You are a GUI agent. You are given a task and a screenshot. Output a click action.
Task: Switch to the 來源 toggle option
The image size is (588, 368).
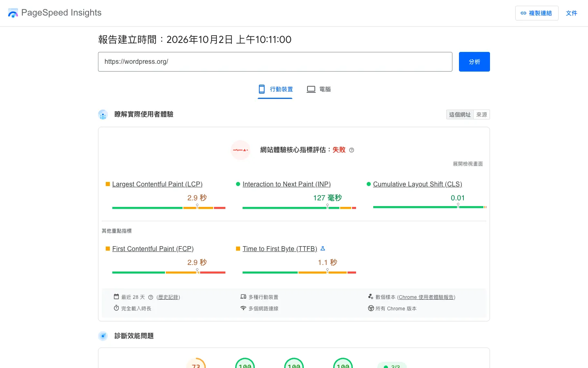[481, 114]
